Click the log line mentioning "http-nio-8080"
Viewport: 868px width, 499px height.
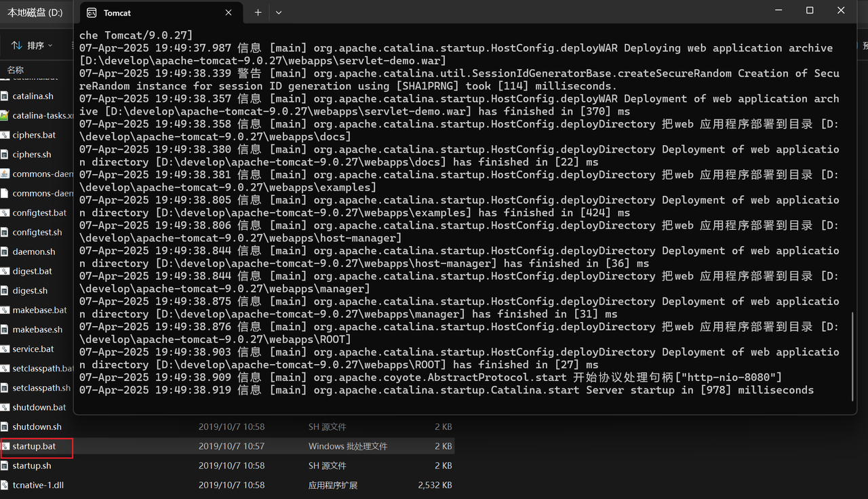pyautogui.click(x=431, y=378)
